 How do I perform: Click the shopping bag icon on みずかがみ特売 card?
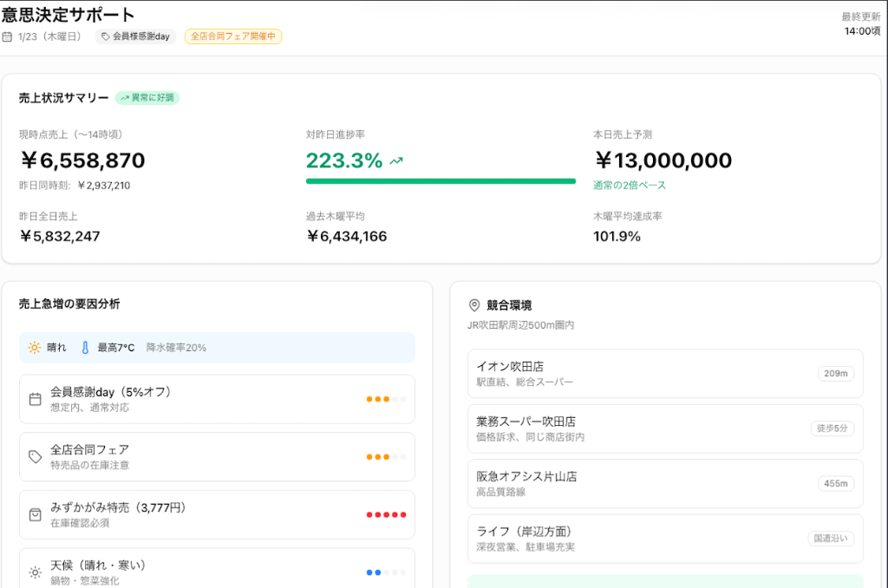(35, 513)
